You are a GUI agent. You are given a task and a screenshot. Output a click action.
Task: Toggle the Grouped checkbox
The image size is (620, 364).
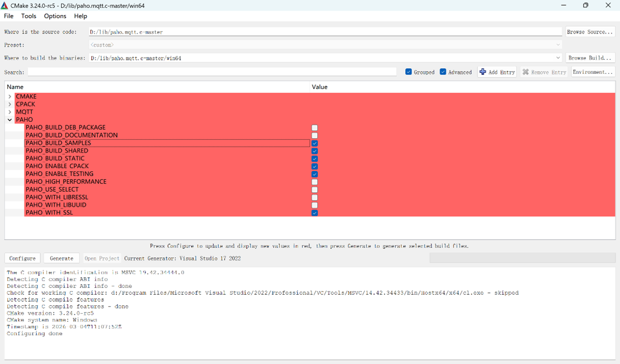coord(408,72)
